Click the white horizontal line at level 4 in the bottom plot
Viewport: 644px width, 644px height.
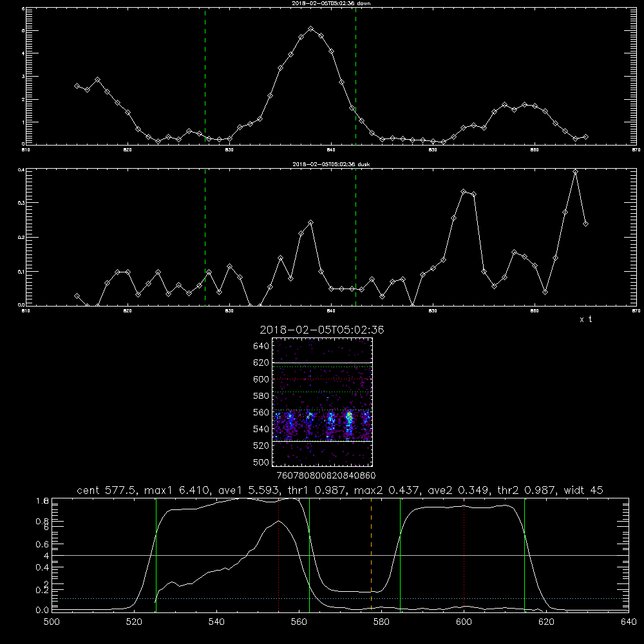point(340,555)
